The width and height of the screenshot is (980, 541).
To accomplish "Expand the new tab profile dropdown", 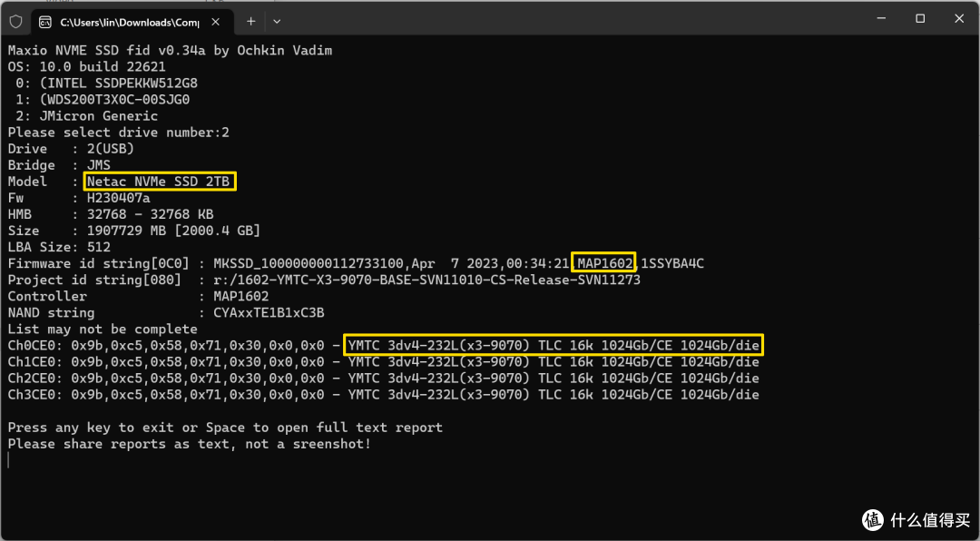I will coord(277,21).
